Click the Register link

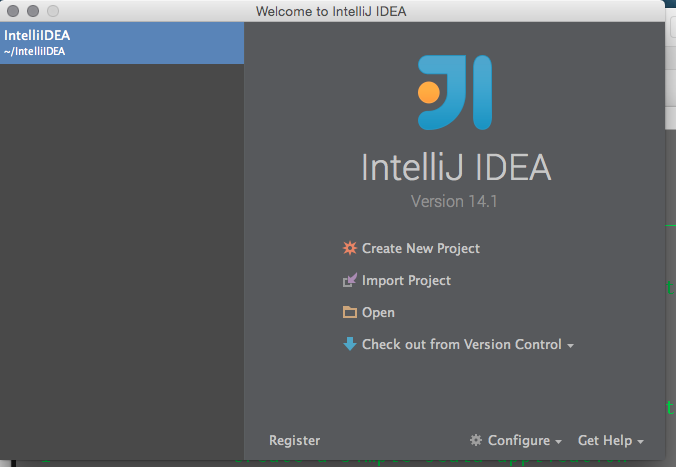click(x=294, y=440)
